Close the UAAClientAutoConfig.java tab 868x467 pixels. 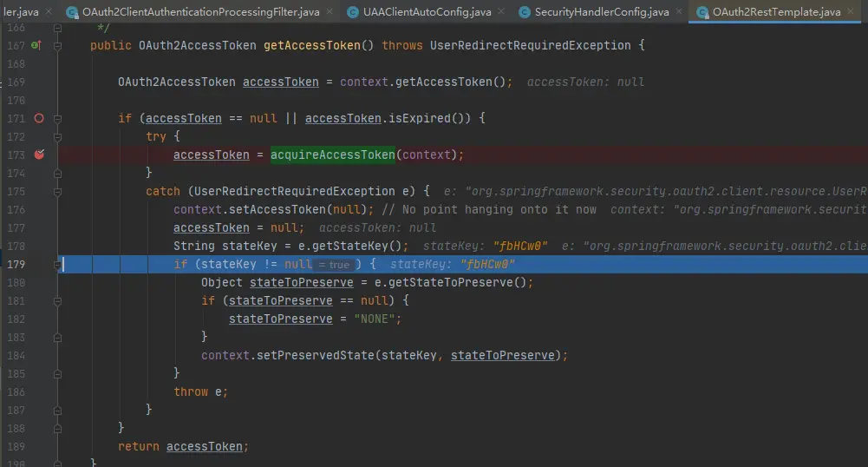coord(500,11)
